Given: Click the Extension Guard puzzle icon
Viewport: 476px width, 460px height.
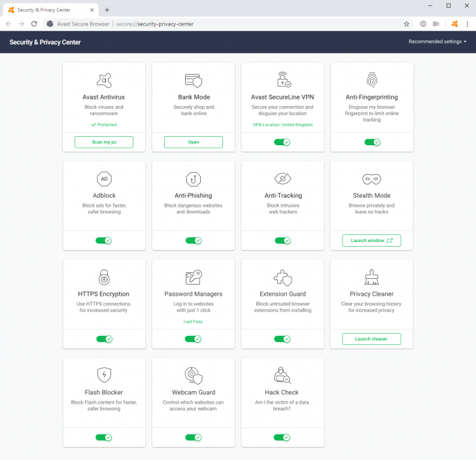Looking at the screenshot, I should [x=283, y=277].
